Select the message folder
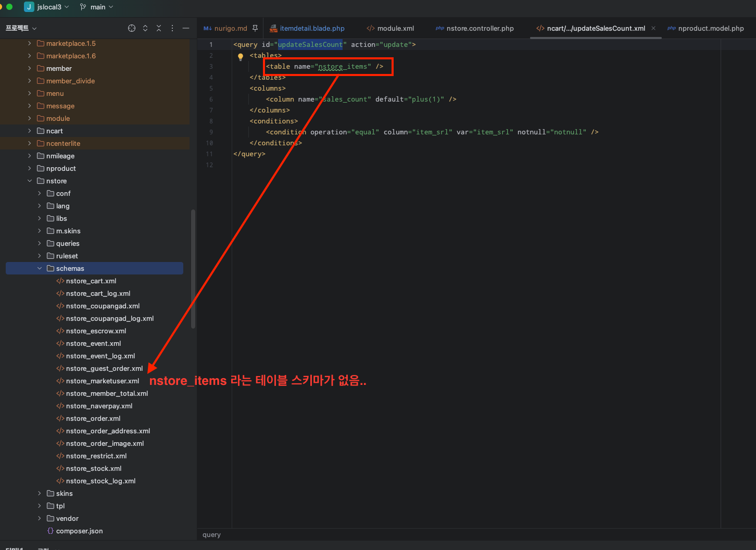Image resolution: width=756 pixels, height=550 pixels. pos(56,106)
